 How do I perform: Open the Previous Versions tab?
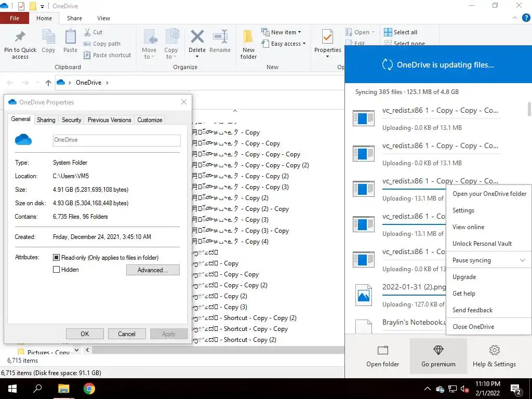click(109, 120)
